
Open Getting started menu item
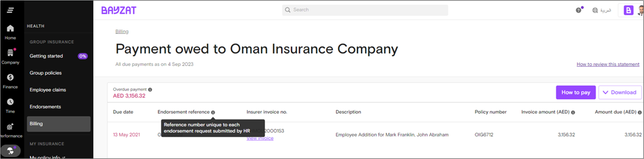[46, 56]
